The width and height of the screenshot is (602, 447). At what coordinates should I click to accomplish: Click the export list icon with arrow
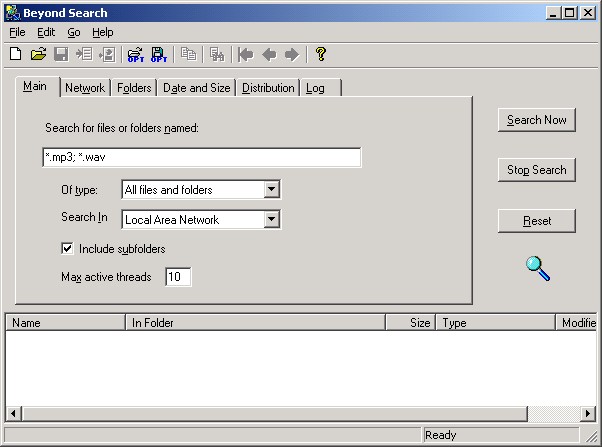coord(107,54)
